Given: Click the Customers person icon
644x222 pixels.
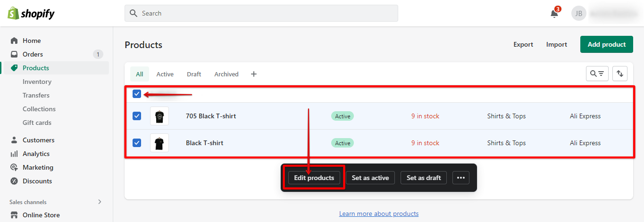Looking at the screenshot, I should 14,140.
